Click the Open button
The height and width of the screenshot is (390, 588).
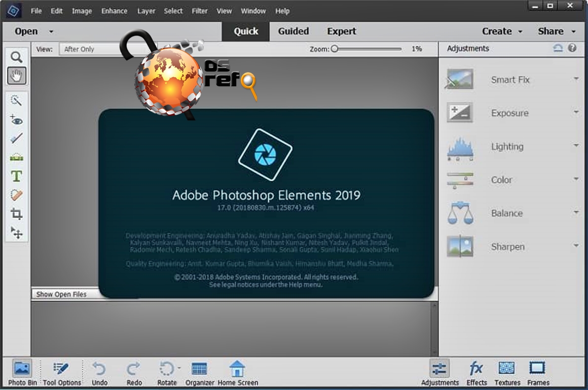(x=26, y=31)
